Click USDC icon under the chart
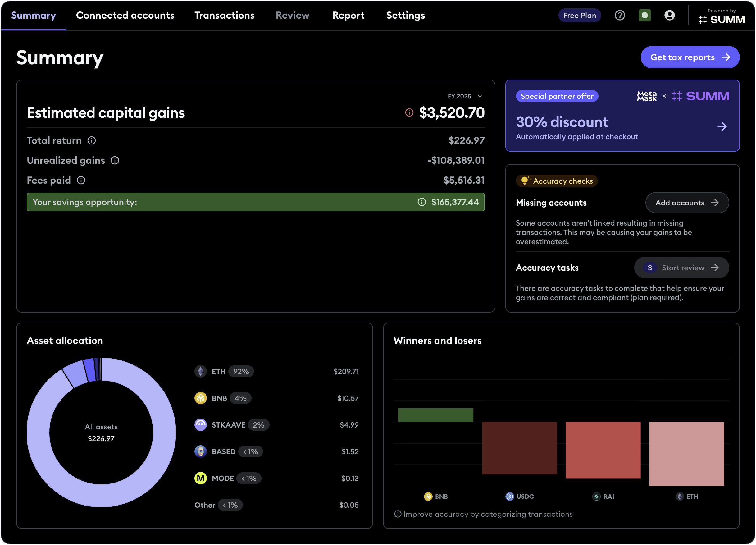Screen dimensions: 756x545 click(x=510, y=496)
